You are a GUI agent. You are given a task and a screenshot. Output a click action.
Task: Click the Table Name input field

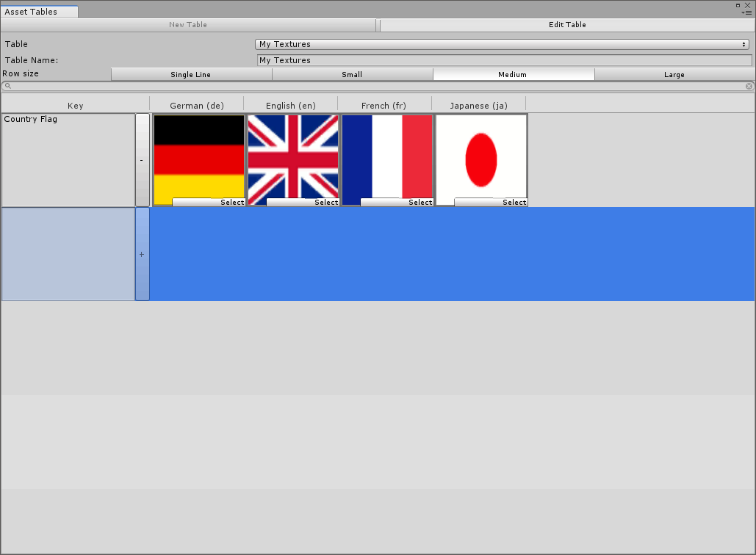point(503,60)
